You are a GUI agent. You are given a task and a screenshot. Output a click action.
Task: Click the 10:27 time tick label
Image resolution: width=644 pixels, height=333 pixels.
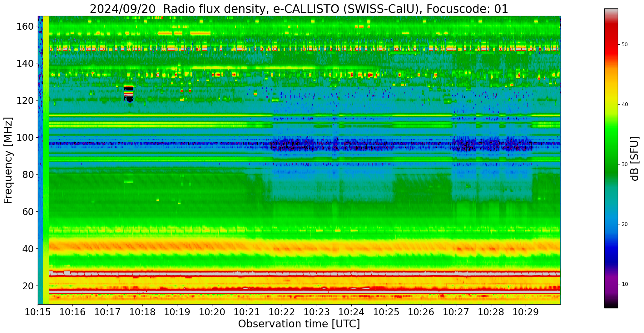[x=456, y=312]
